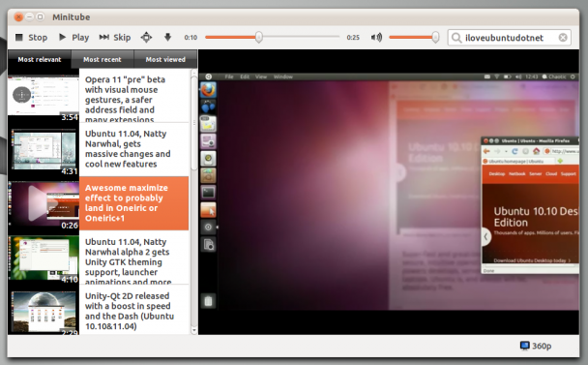Click the terminal icon in video launcher
Viewport: 588px width, 365px height.
[208, 193]
